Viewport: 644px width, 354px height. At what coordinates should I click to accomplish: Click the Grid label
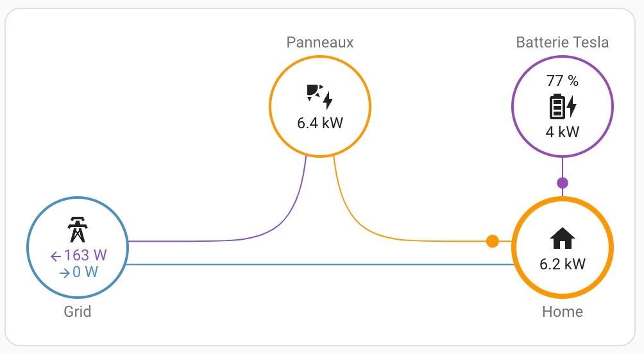pos(77,312)
